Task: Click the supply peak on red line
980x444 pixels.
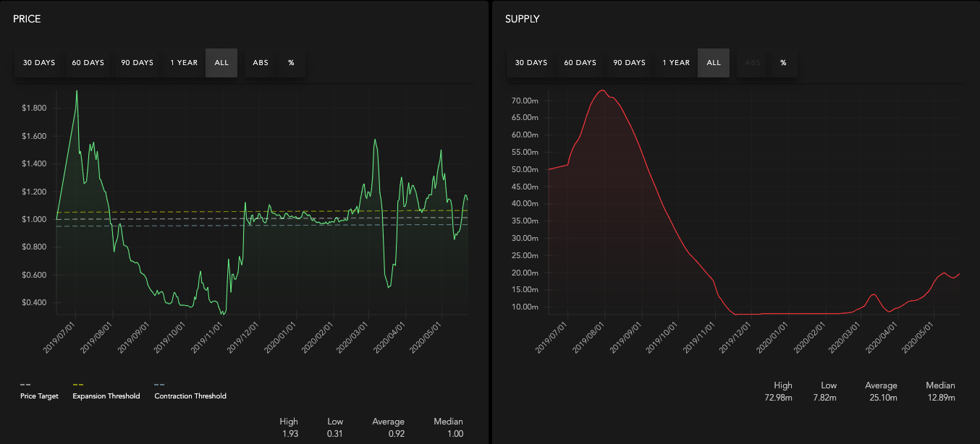Action: [x=602, y=90]
